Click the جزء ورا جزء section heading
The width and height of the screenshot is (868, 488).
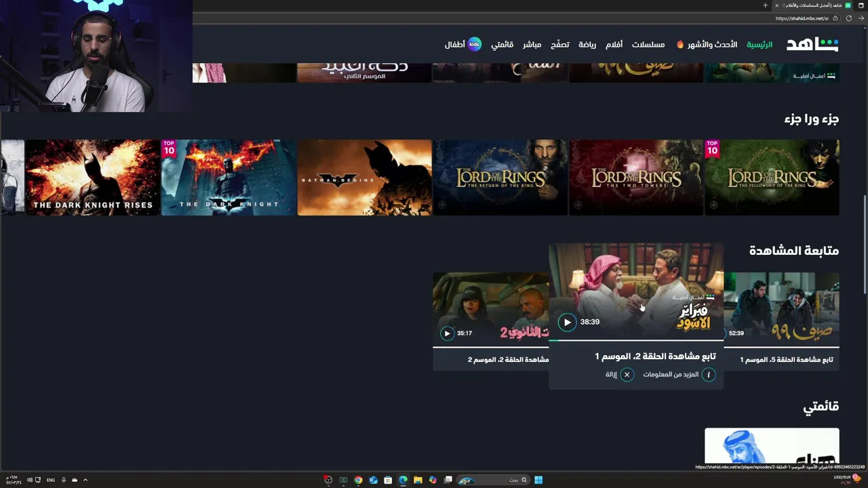click(812, 119)
